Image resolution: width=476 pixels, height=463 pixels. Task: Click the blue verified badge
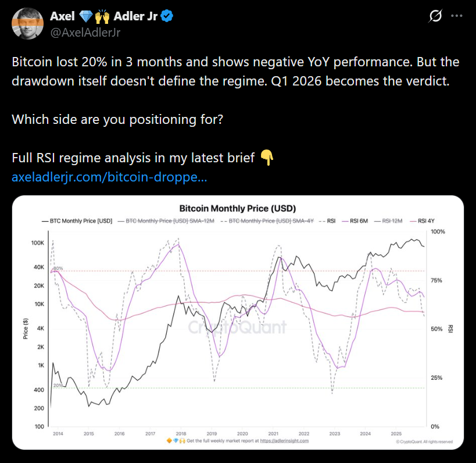[168, 17]
